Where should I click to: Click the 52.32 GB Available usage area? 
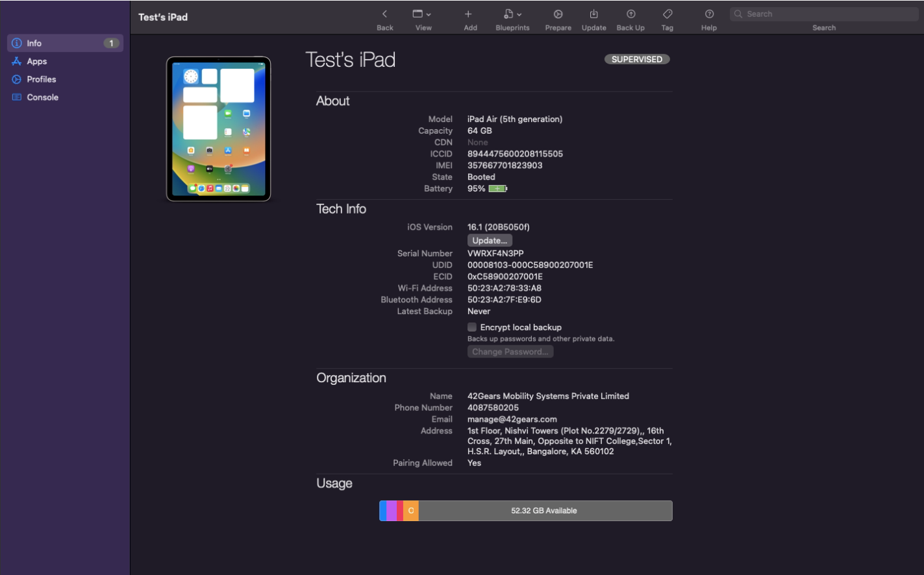[x=545, y=511]
